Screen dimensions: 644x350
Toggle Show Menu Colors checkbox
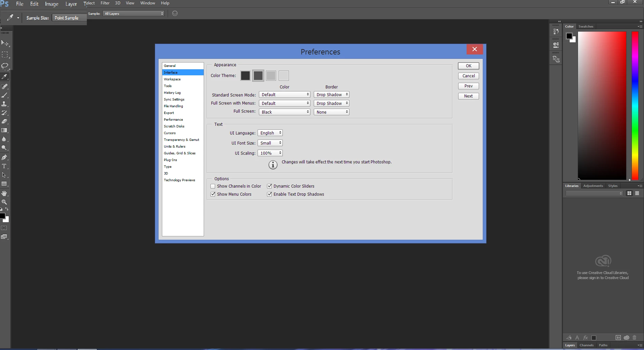(213, 194)
